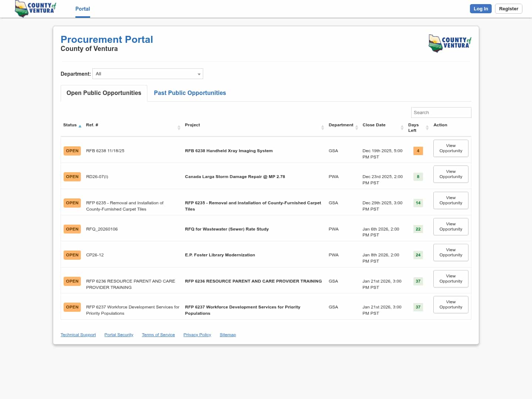Screen dimensions: 532x399
Task: Sort by Days Left column arrows
Action: (427, 127)
